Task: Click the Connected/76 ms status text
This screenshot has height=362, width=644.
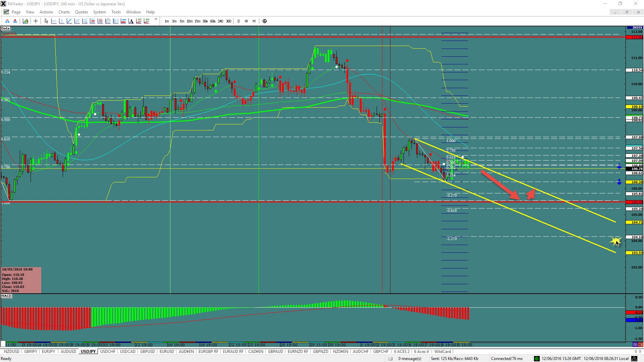Action: tap(507, 359)
